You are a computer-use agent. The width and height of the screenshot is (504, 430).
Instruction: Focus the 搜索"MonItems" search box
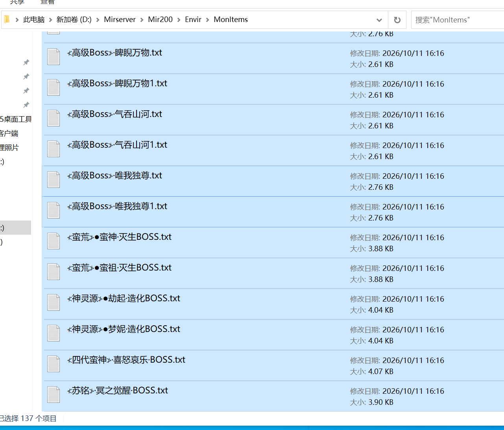coord(458,20)
